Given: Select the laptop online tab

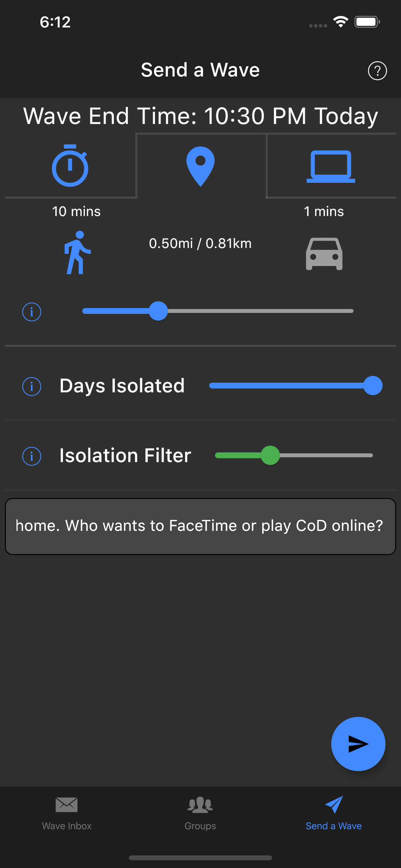Looking at the screenshot, I should pos(331,166).
